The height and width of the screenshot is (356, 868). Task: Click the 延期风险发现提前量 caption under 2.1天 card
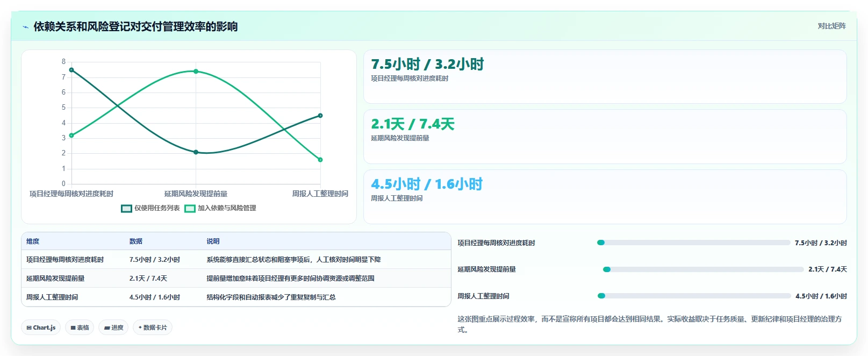click(400, 138)
